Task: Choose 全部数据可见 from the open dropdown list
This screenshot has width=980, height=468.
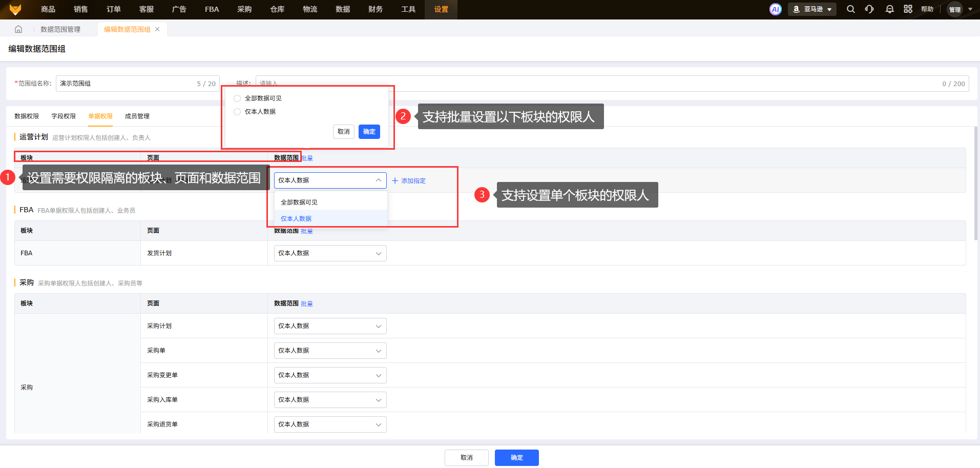Action: pyautogui.click(x=299, y=202)
